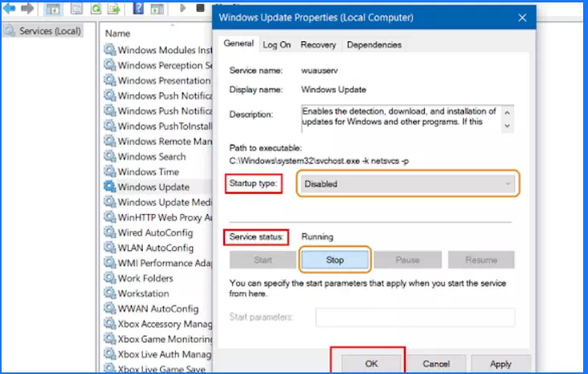This screenshot has height=374, width=588.
Task: Click the wuauserv service name text
Action: pos(319,70)
